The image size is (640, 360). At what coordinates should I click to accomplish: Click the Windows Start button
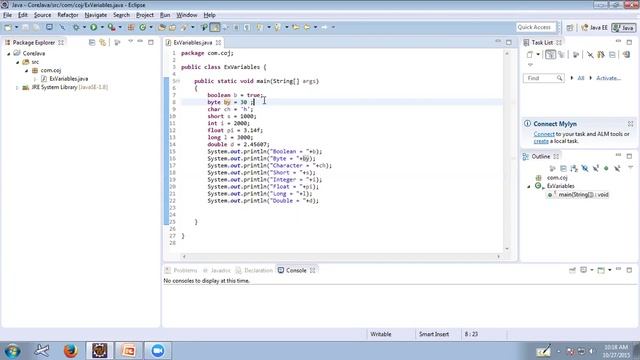[12, 351]
